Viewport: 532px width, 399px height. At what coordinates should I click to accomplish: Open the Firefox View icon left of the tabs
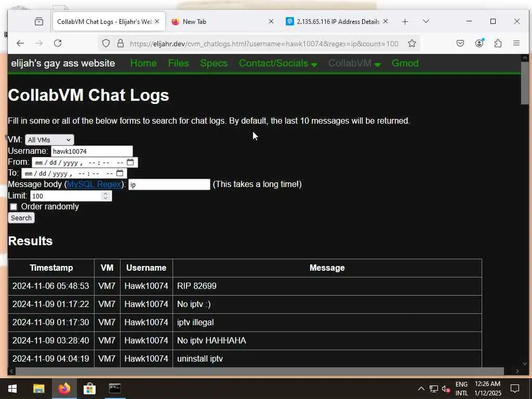(x=39, y=22)
